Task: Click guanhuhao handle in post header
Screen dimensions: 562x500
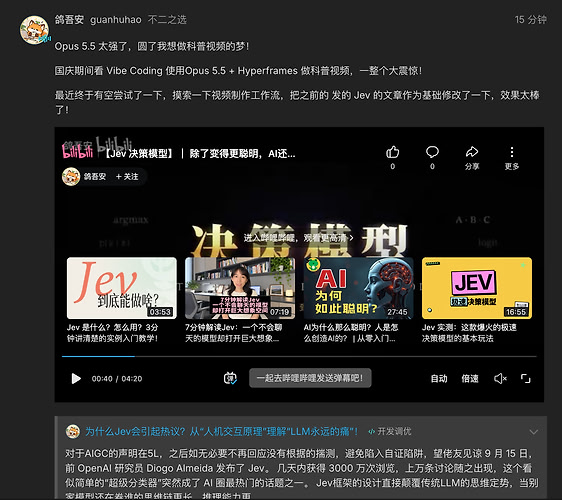Action: (x=116, y=19)
